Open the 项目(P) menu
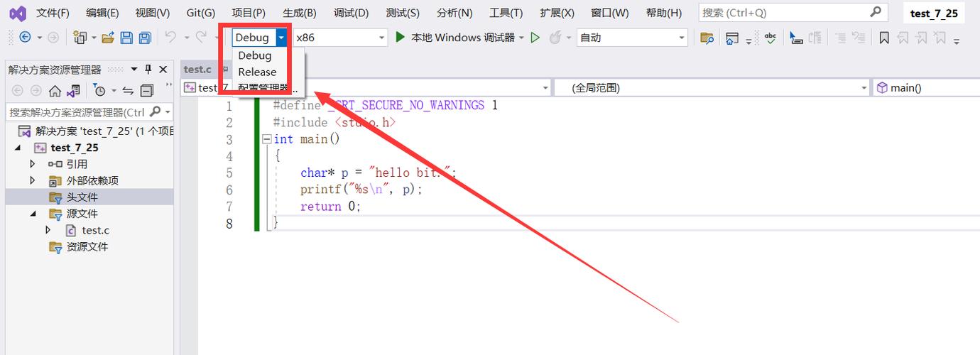 [x=249, y=13]
